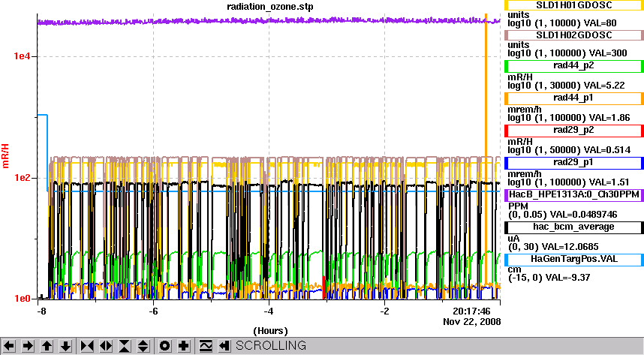
Task: Pan the graph left with the left arrow
Action: [x=9, y=346]
